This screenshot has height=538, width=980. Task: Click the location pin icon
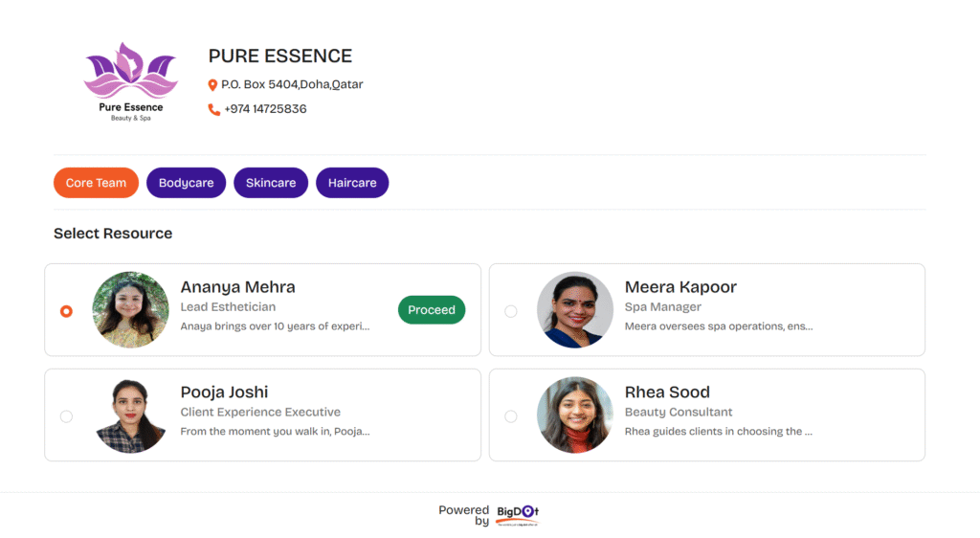(x=212, y=85)
